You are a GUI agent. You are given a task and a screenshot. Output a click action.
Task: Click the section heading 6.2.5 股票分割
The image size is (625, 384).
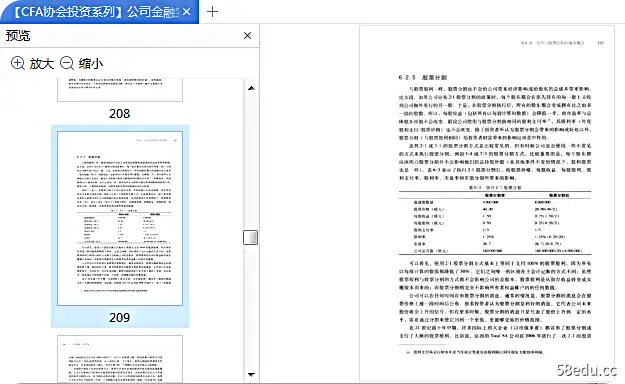pos(423,77)
